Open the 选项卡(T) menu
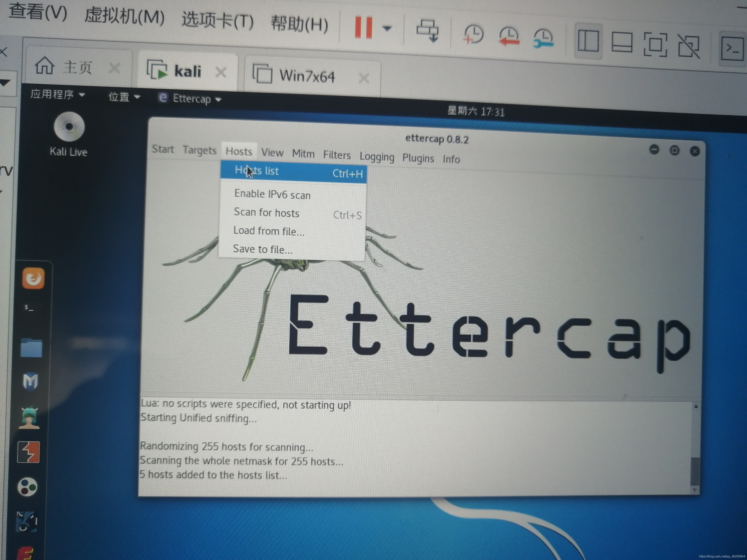747x560 pixels. (x=217, y=20)
